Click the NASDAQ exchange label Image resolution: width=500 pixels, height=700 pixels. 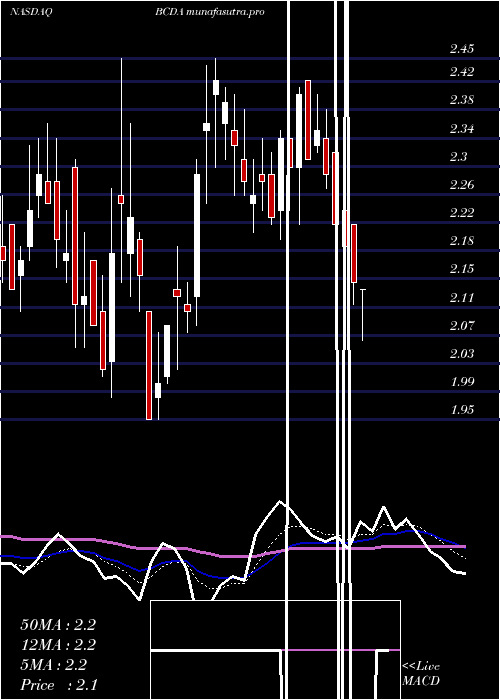(x=31, y=12)
